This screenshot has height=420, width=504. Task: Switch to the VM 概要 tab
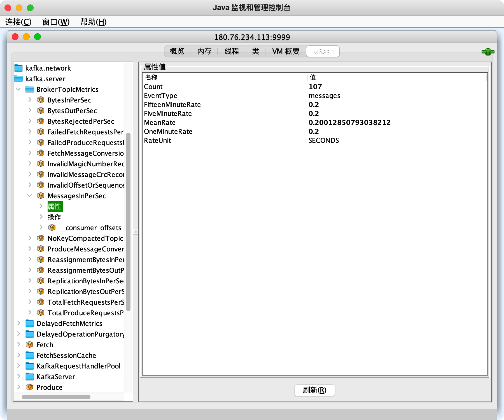pyautogui.click(x=286, y=51)
